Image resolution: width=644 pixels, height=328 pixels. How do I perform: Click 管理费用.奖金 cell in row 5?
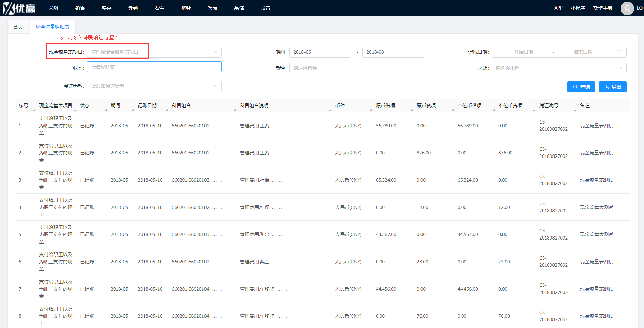click(x=261, y=234)
